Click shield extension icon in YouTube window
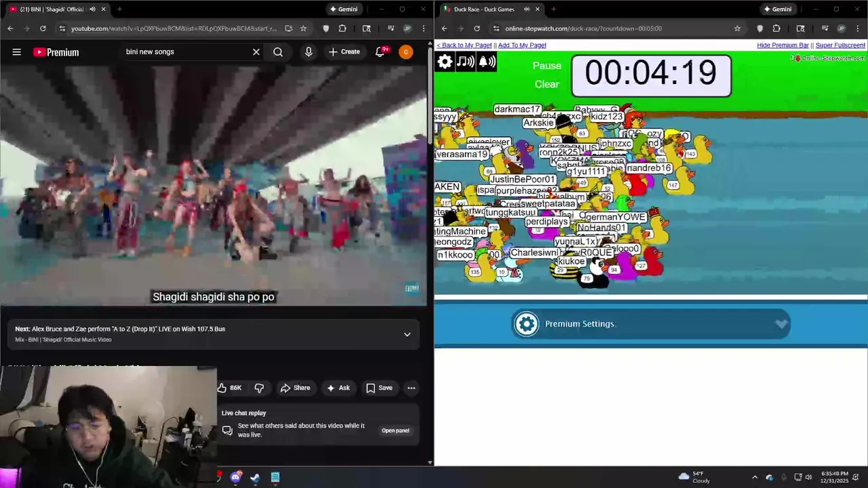The width and height of the screenshot is (868, 488). pos(326,28)
